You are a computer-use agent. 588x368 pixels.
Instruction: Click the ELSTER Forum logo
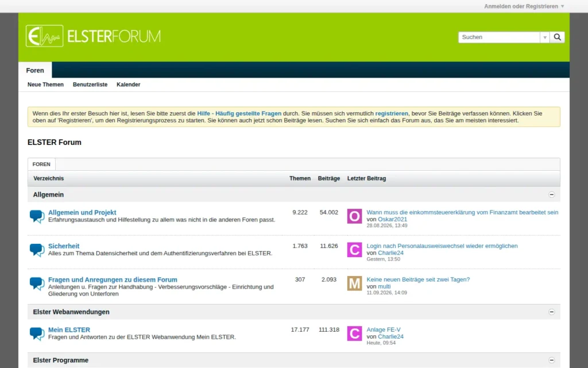point(93,36)
